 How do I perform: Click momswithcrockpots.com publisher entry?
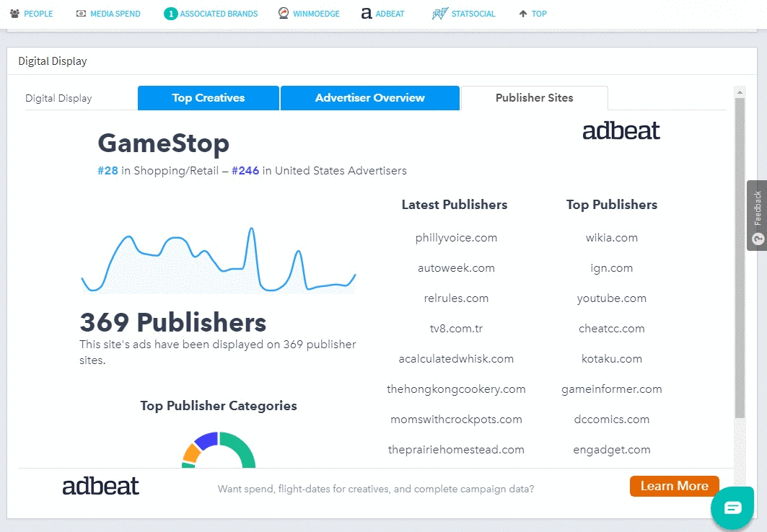tap(456, 420)
